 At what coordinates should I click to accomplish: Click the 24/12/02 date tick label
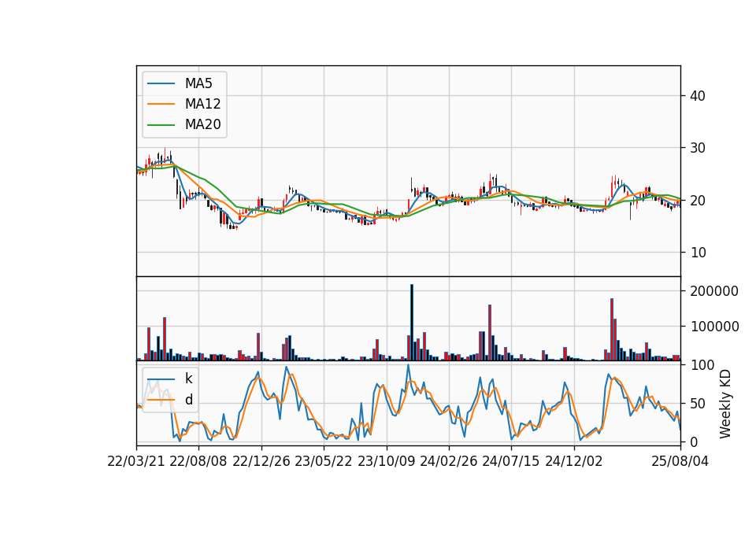pos(574,461)
